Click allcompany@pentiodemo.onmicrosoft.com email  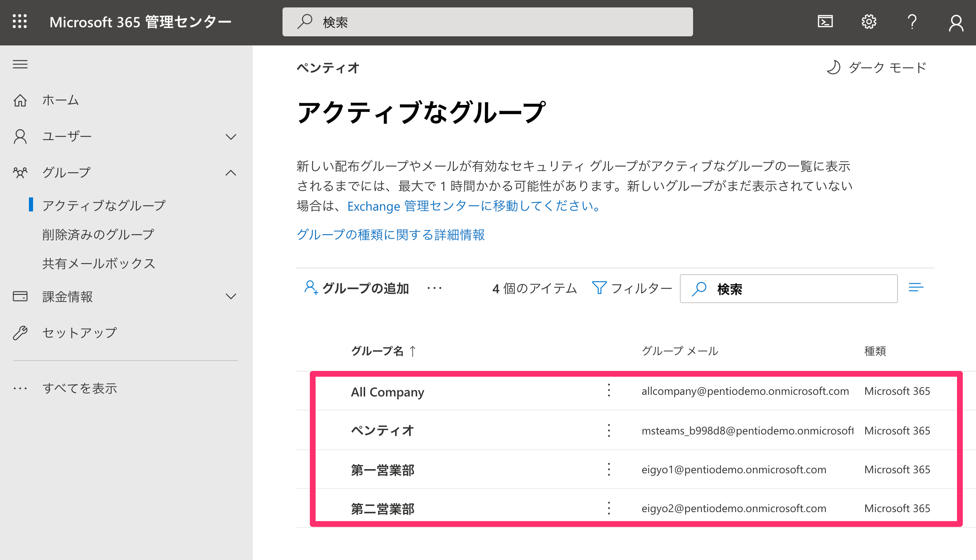745,391
